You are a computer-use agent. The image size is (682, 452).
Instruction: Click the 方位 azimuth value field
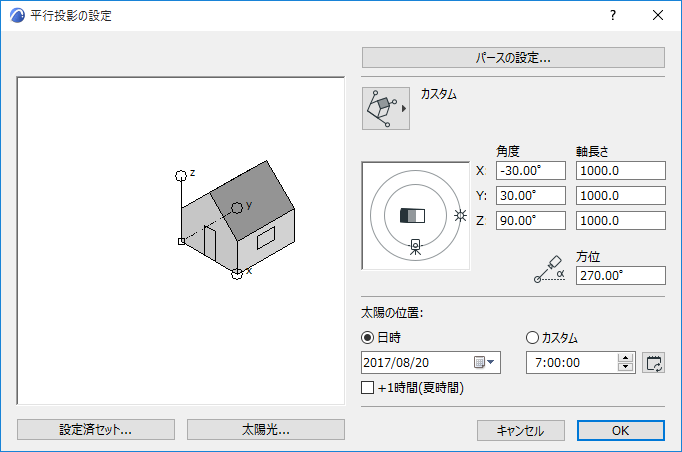pos(620,275)
